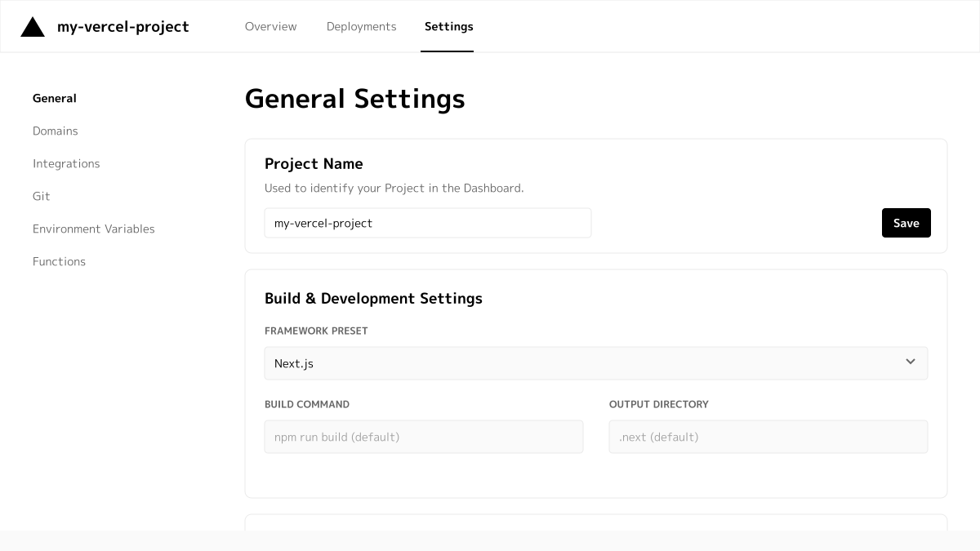Save the project name
Image resolution: width=980 pixels, height=551 pixels.
[906, 223]
